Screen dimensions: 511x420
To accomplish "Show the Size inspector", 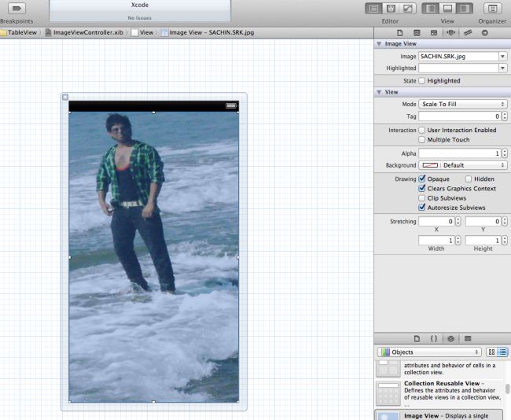I will point(468,33).
